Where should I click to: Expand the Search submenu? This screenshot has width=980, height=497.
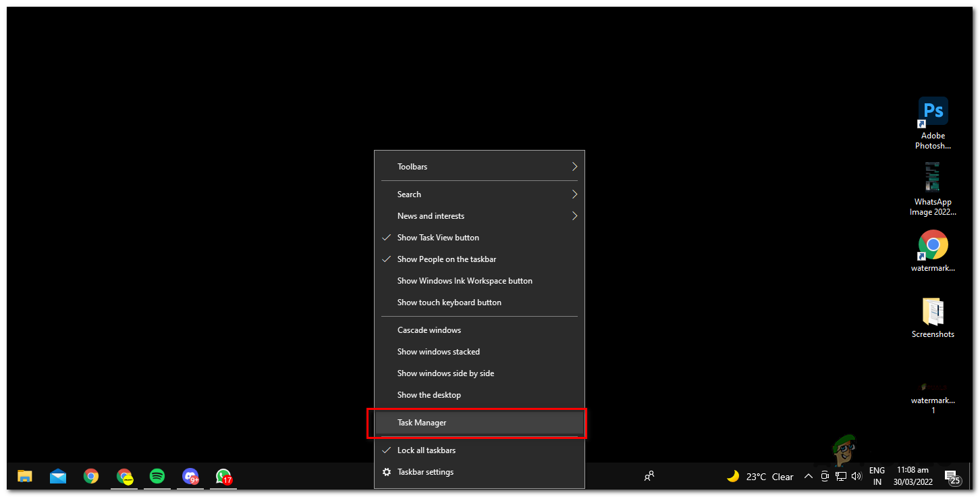409,194
